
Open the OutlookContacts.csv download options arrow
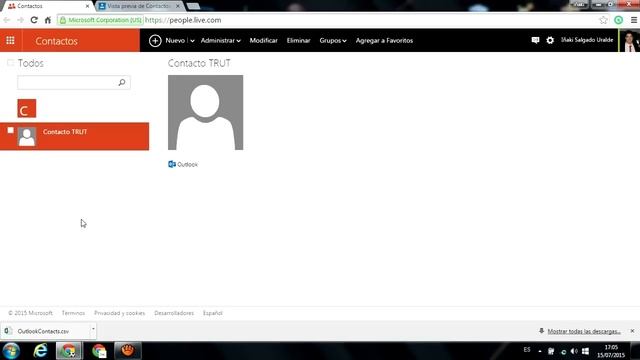click(x=93, y=329)
